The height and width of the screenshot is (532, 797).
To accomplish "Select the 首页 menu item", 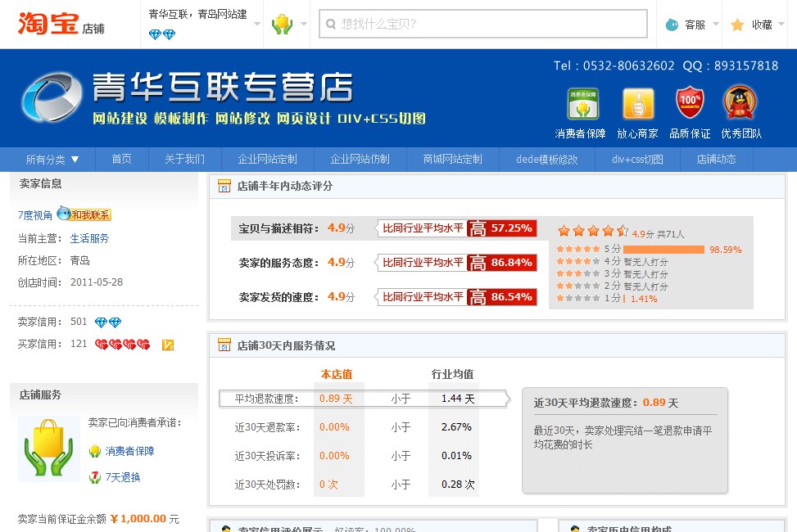I will [121, 160].
